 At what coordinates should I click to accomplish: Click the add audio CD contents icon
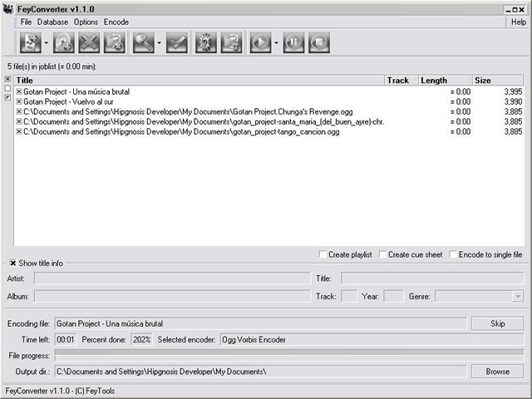[x=65, y=42]
